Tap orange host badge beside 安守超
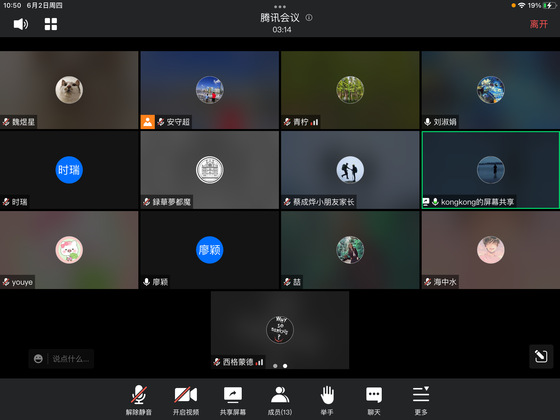560x420 pixels. click(148, 122)
